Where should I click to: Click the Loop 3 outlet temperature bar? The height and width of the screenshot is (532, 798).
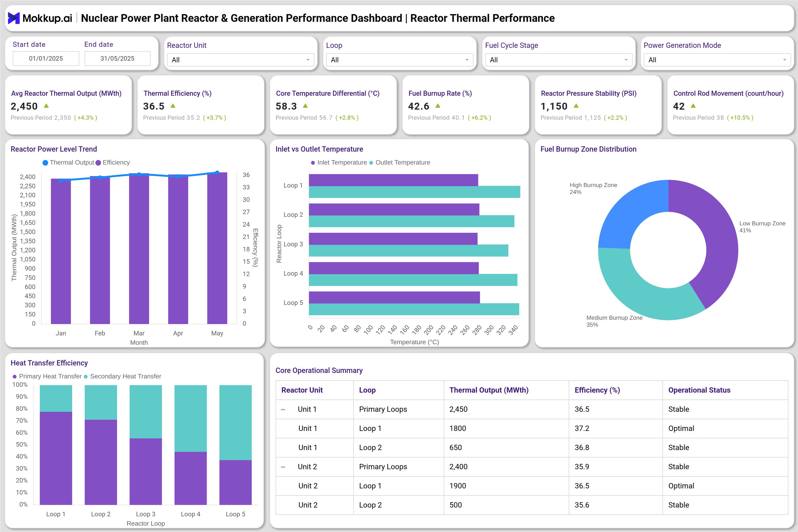click(409, 251)
